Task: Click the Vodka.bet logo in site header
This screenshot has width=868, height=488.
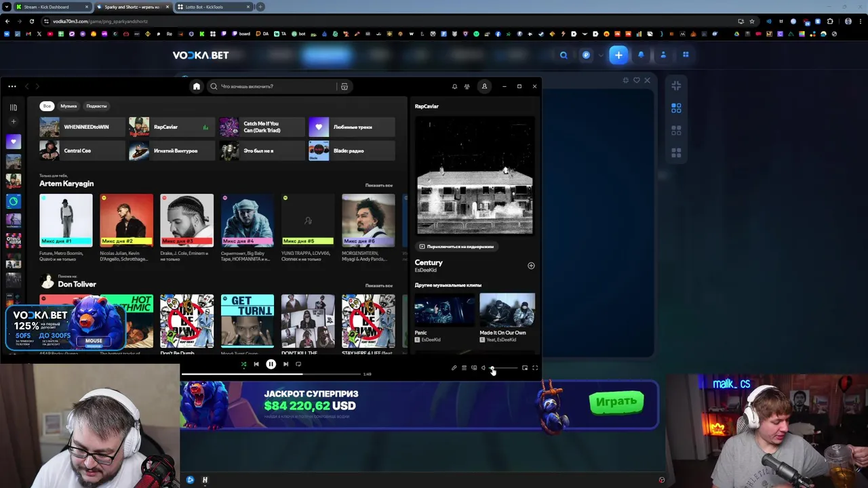Action: pos(201,56)
